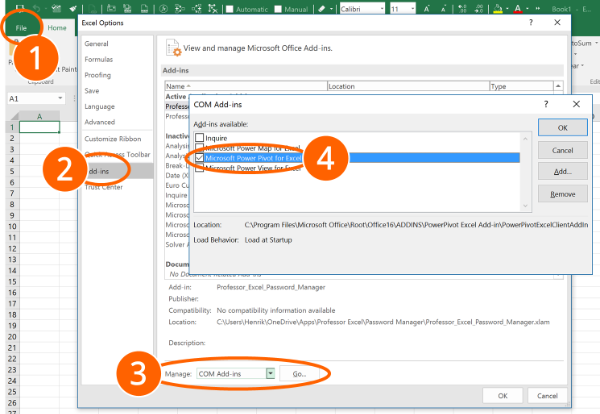
Task: Select Advanced in Excel Options sidebar
Action: tap(99, 122)
